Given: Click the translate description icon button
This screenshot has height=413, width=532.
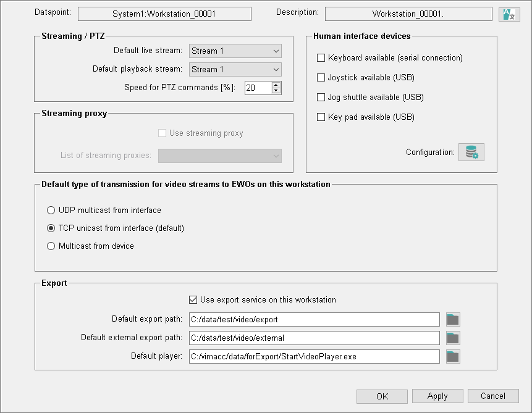Looking at the screenshot, I should 510,14.
